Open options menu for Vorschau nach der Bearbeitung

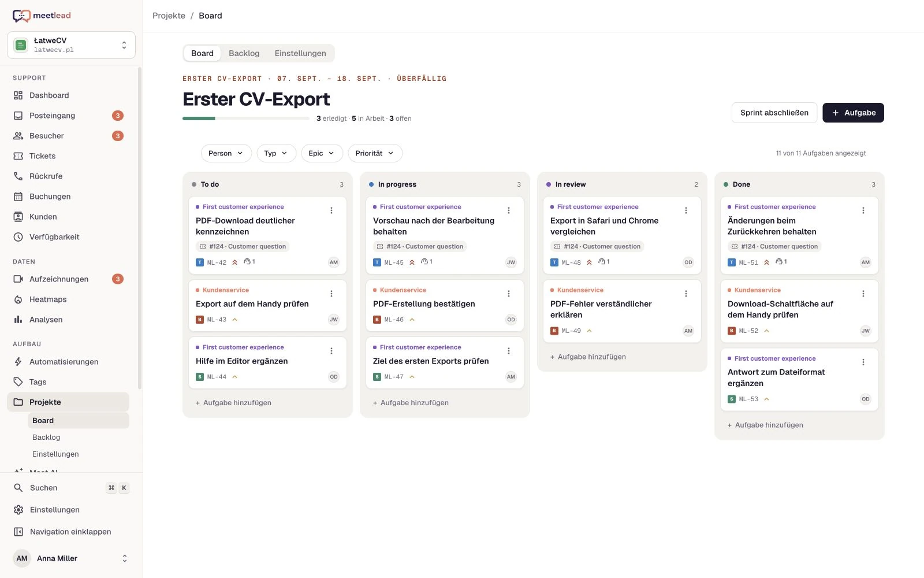[509, 210]
